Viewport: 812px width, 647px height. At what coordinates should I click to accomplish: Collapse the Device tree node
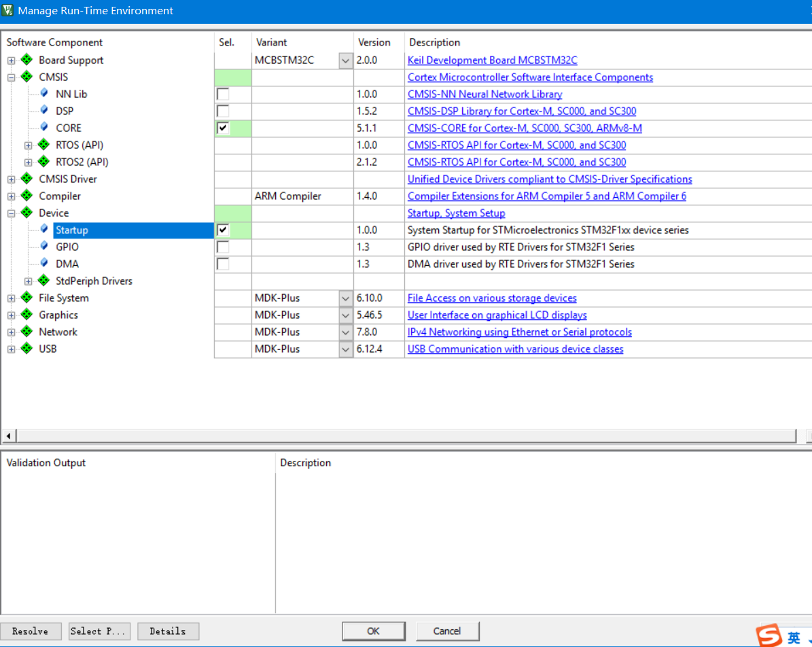[11, 213]
